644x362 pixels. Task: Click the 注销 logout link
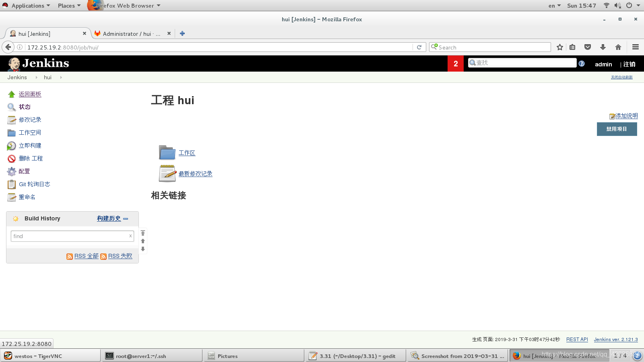(x=630, y=64)
